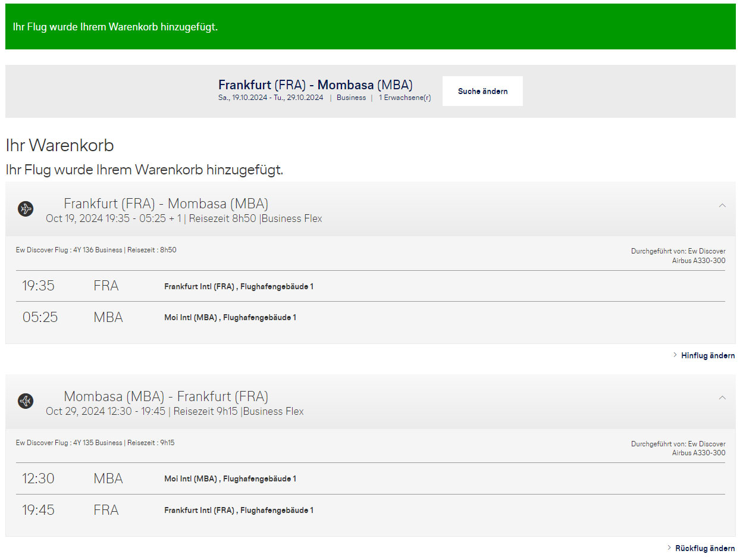The height and width of the screenshot is (560, 743).
Task: Click the return flight landing plane icon
Action: (x=26, y=401)
